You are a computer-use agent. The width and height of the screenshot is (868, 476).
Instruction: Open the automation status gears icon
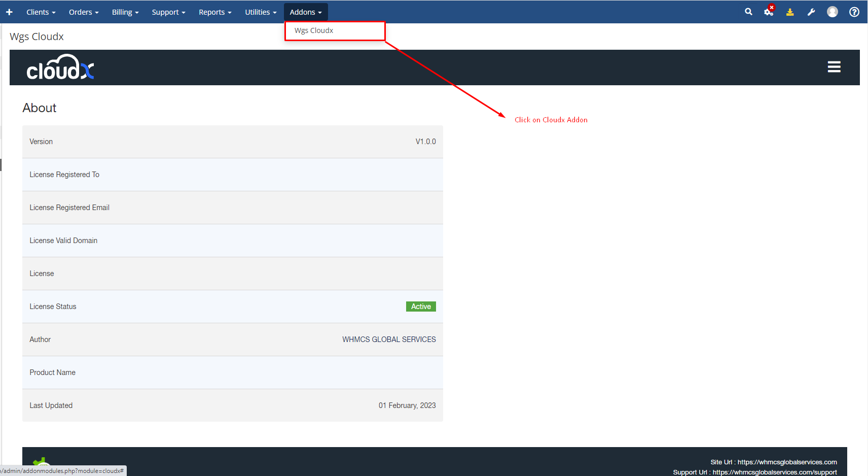point(769,12)
